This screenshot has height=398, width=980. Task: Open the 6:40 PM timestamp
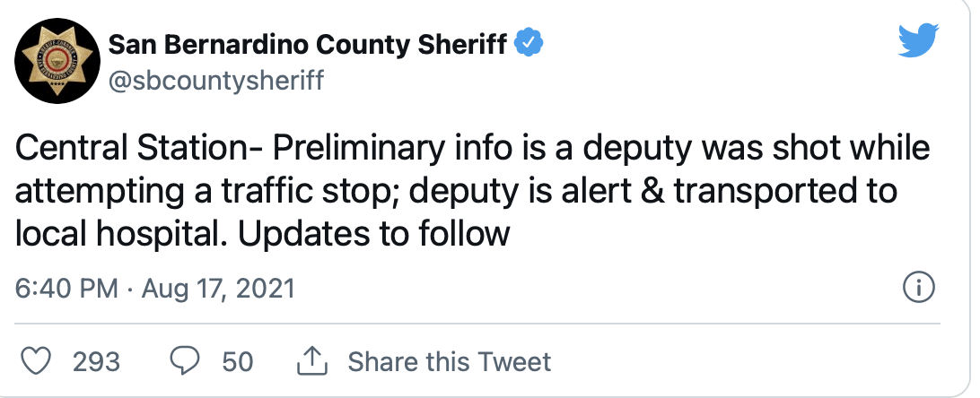pos(66,289)
